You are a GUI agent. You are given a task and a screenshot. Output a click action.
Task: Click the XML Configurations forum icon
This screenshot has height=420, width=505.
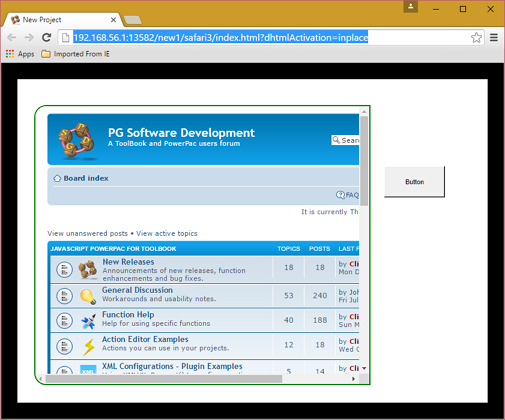click(x=88, y=369)
